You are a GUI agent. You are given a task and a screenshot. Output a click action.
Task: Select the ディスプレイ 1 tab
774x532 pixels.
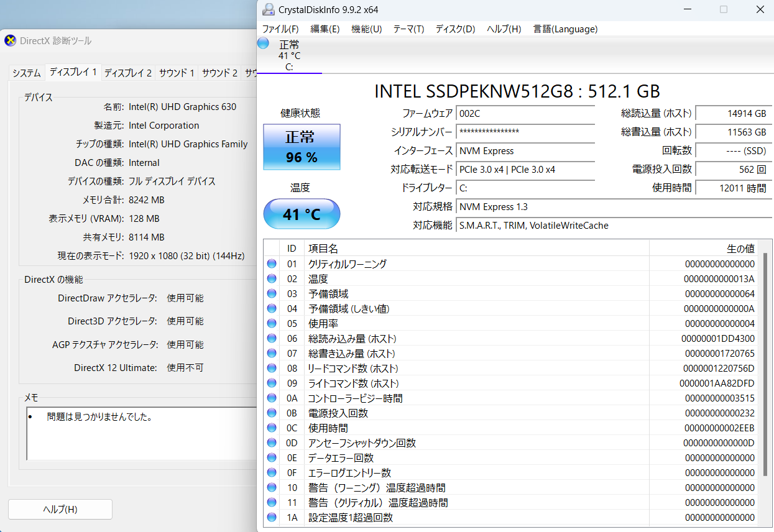pyautogui.click(x=73, y=71)
